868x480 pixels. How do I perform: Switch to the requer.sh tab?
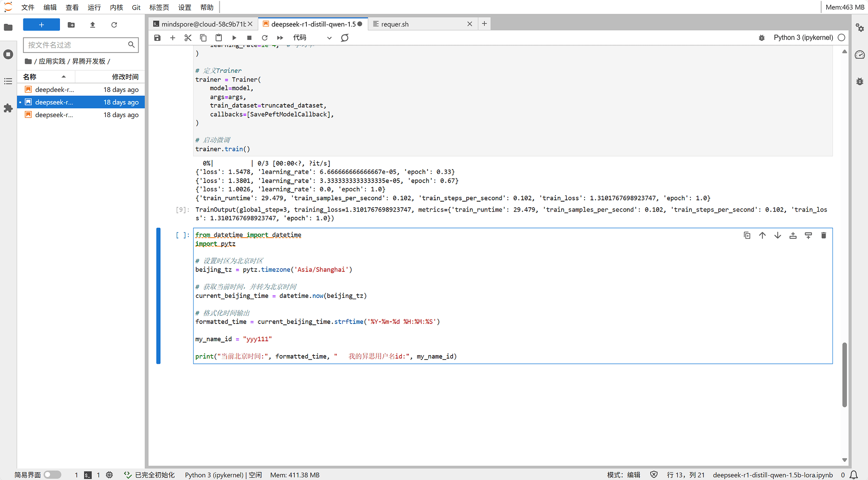395,24
